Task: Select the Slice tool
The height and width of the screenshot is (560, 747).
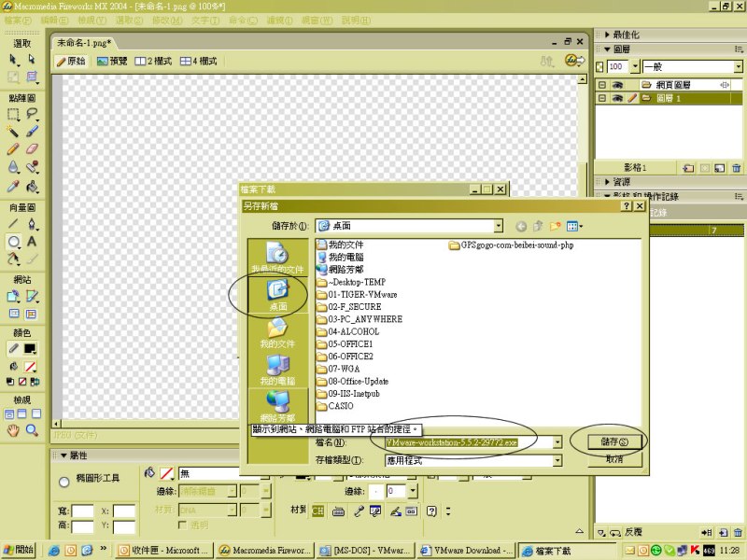Action: pos(32,296)
